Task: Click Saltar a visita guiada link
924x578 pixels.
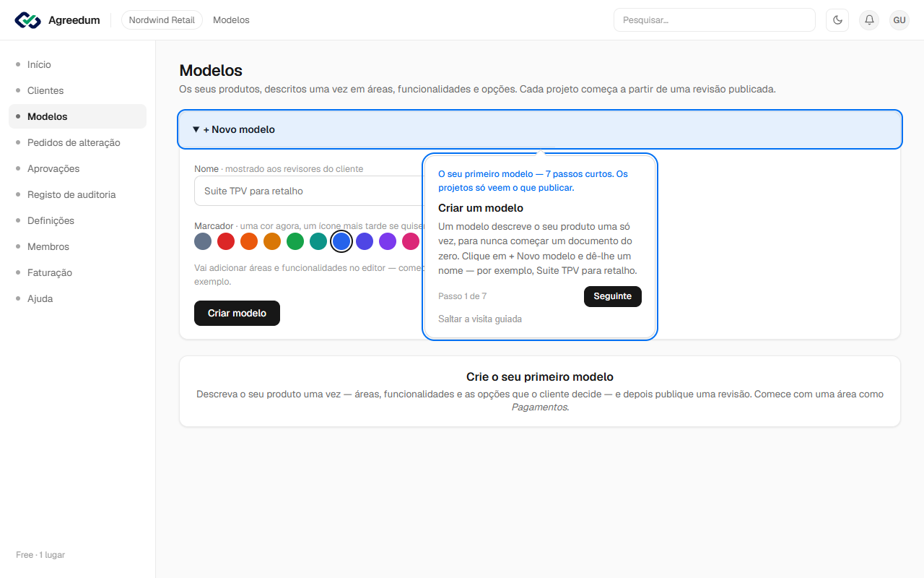Action: pyautogui.click(x=480, y=319)
